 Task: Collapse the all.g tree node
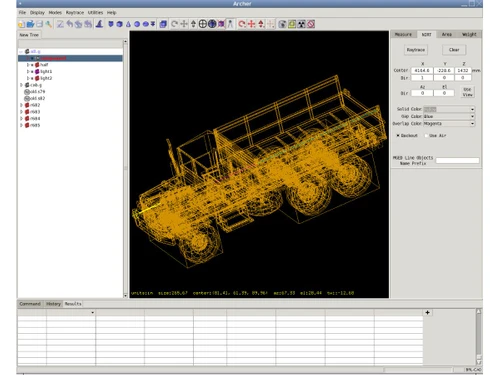21,52
